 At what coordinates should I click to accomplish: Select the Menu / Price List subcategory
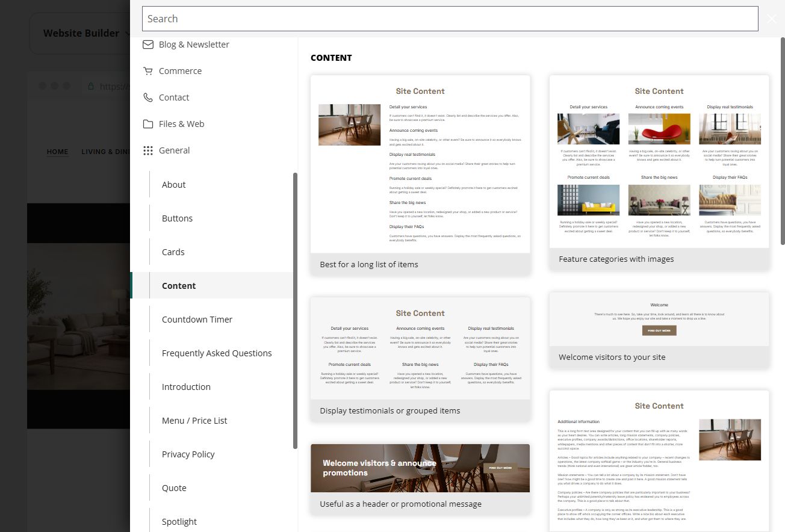(194, 421)
